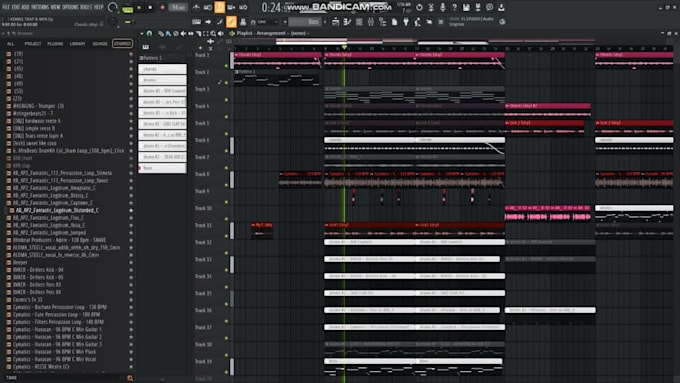Screen dimensions: 680x383
Task: Arm the record button
Action: (x=162, y=7)
